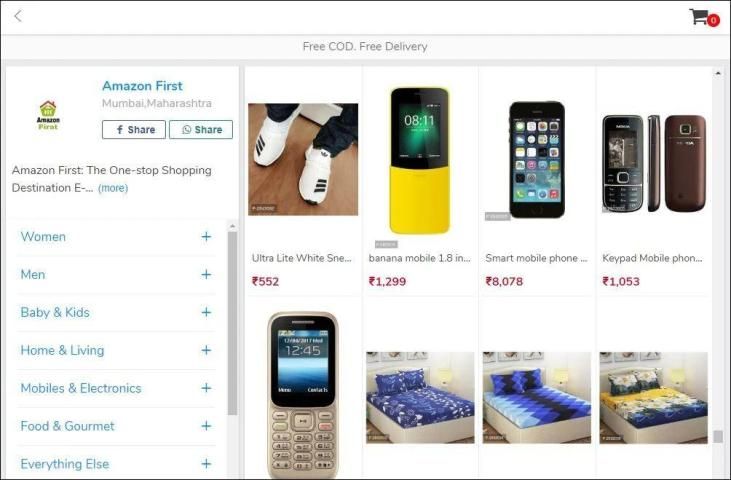Expand Food & Gourmet plus icon
The width and height of the screenshot is (731, 480).
point(206,425)
